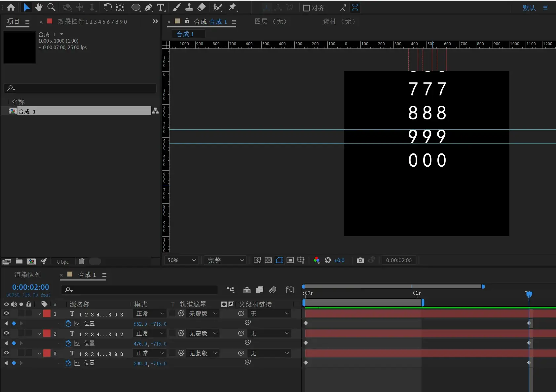Toggle shy layers hide switch
This screenshot has height=392, width=556.
[247, 290]
